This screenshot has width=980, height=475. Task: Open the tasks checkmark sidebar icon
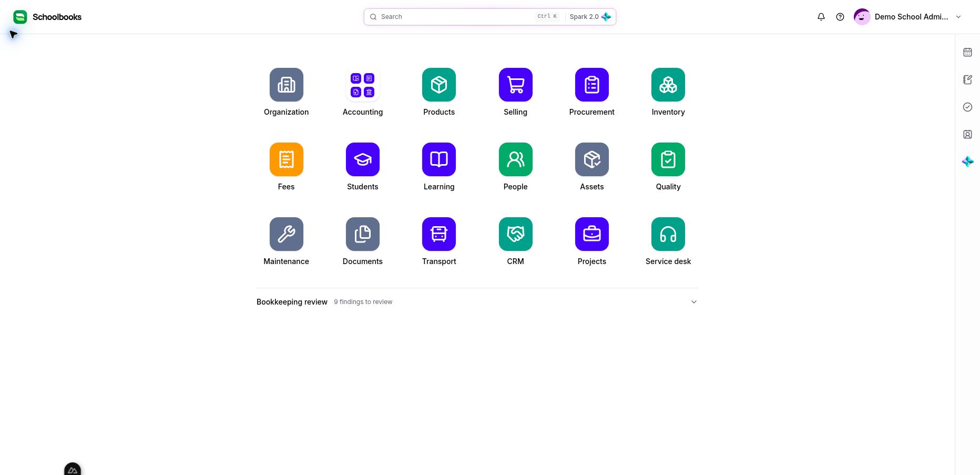(x=967, y=107)
